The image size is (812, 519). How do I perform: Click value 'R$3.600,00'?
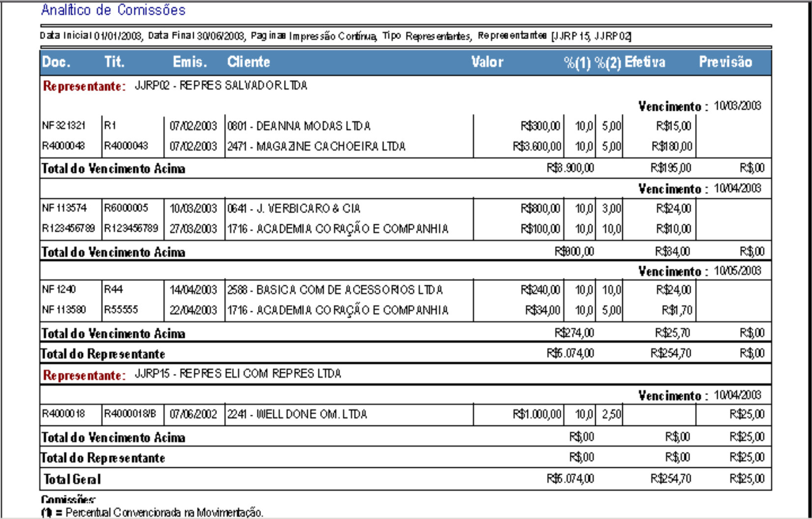point(537,146)
